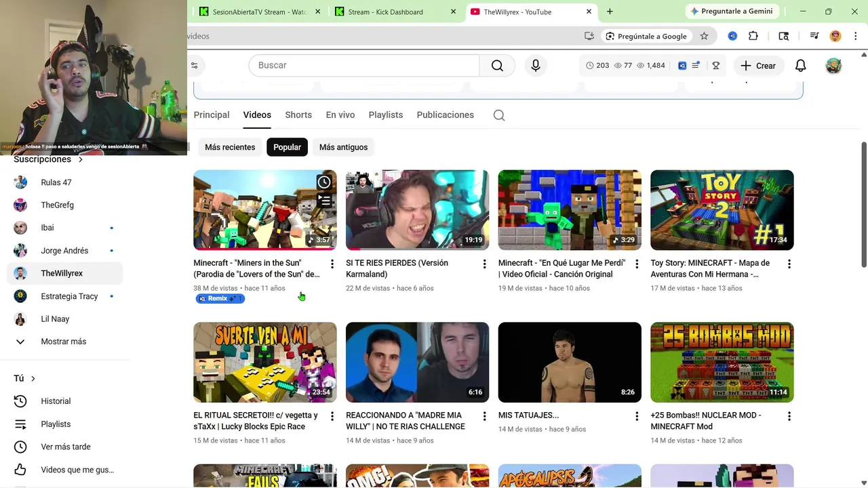Open the Videos channel tab
This screenshot has width=868, height=488.
click(x=257, y=115)
